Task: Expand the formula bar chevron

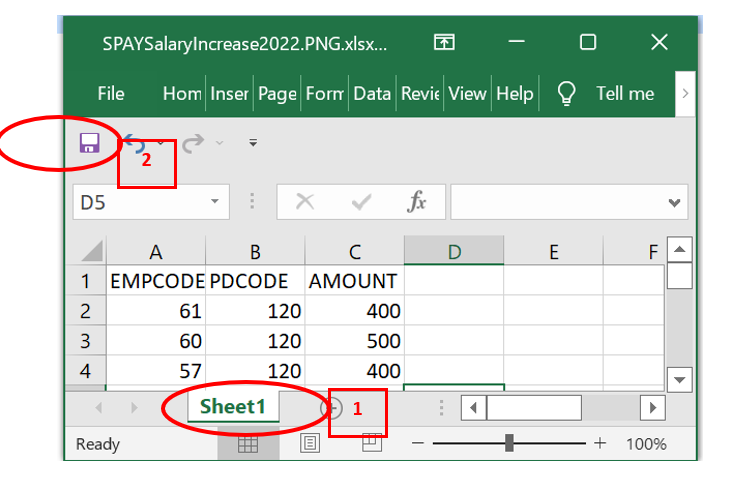Action: click(675, 203)
